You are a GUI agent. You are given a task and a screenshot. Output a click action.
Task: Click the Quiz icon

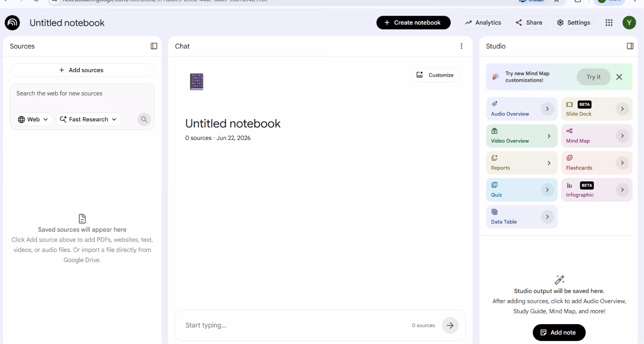tap(495, 185)
